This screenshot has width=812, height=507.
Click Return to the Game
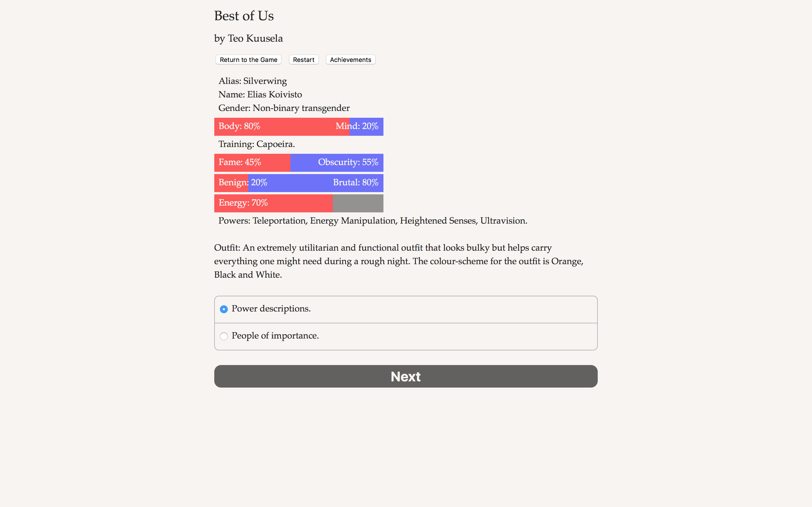pyautogui.click(x=248, y=59)
